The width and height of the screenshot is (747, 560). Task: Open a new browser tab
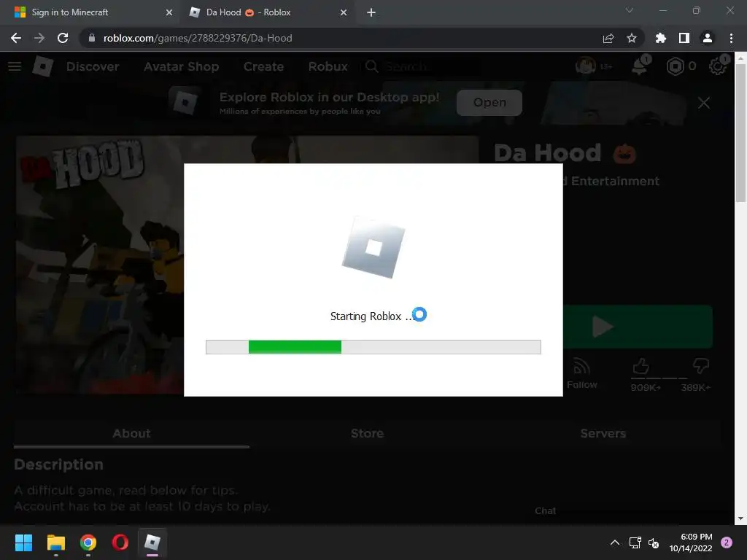pyautogui.click(x=371, y=12)
